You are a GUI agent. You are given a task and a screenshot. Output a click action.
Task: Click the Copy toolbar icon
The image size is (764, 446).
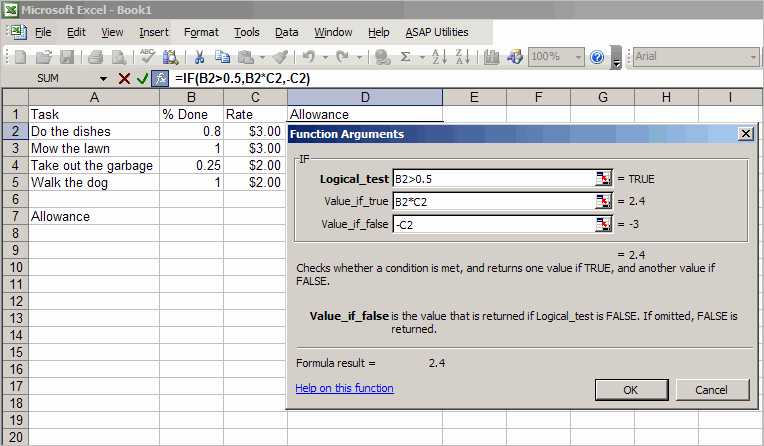(222, 57)
